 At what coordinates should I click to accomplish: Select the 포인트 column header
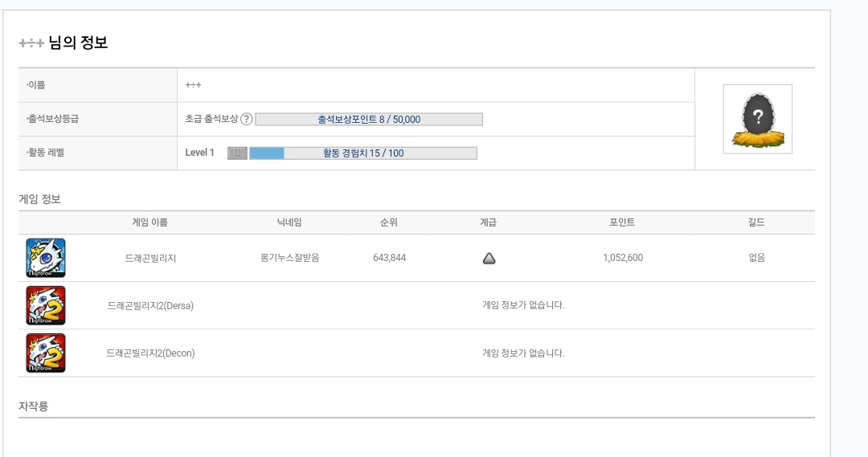(622, 222)
